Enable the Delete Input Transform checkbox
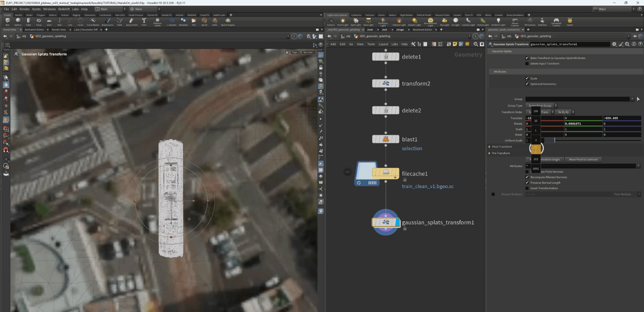Screen dimensions: 644x312 click(527, 63)
